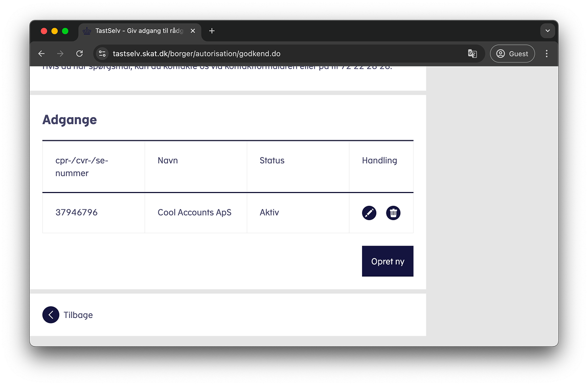Select the TastSelv browser tab
The width and height of the screenshot is (588, 386).
coord(135,31)
